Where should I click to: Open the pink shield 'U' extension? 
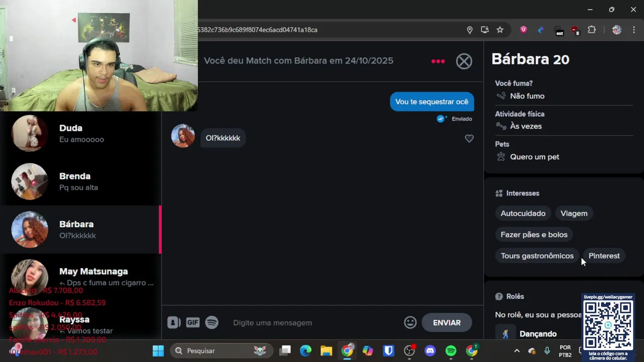click(x=523, y=30)
